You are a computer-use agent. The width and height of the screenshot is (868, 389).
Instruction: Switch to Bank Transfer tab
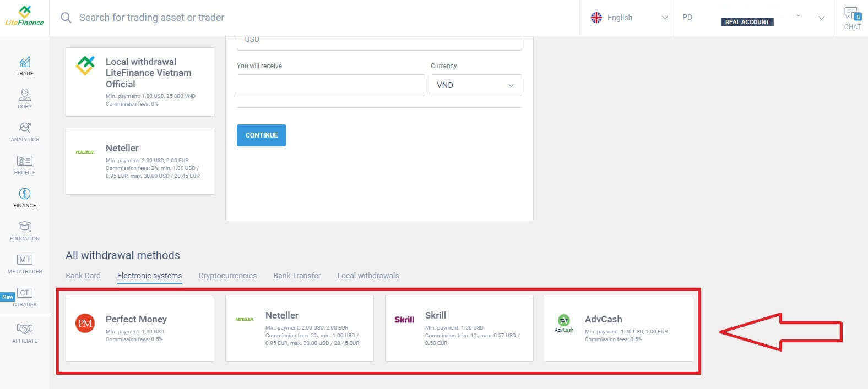coord(297,276)
